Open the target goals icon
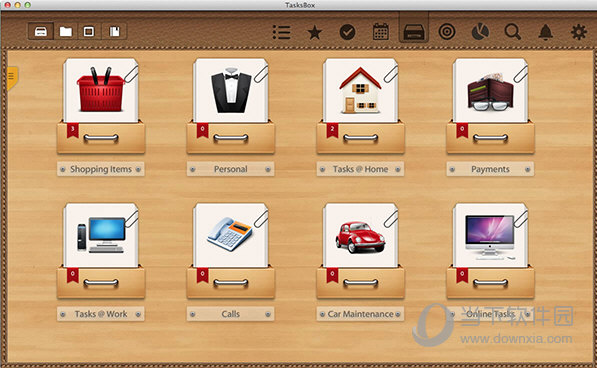Image resolution: width=597 pixels, height=368 pixels. pyautogui.click(x=447, y=32)
